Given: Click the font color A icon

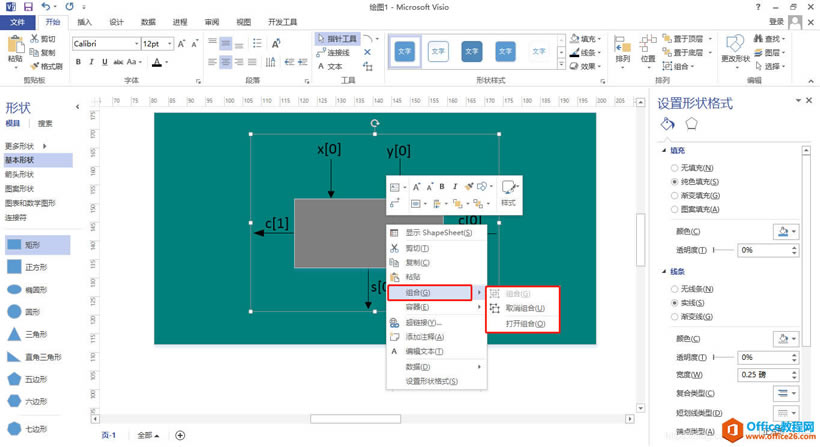Looking at the screenshot, I should tap(157, 62).
